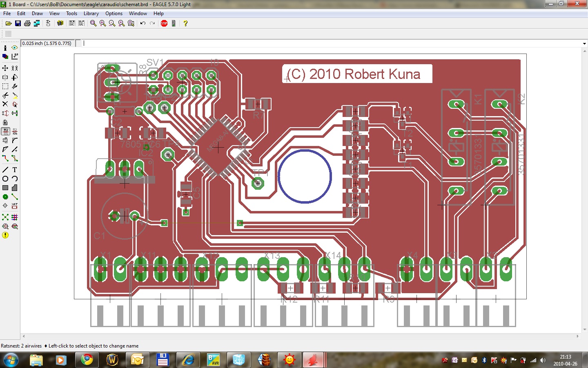Launch a ULP with the ULP icon
Screen dimensions: 588x368
[x=81, y=23]
